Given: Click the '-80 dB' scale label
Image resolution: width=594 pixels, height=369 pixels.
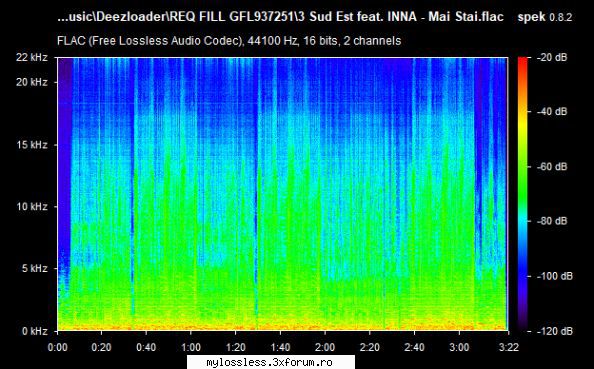Looking at the screenshot, I should click(552, 221).
